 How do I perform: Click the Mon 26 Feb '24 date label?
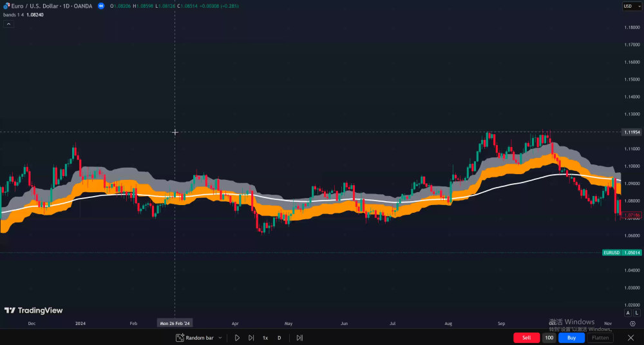tap(175, 323)
